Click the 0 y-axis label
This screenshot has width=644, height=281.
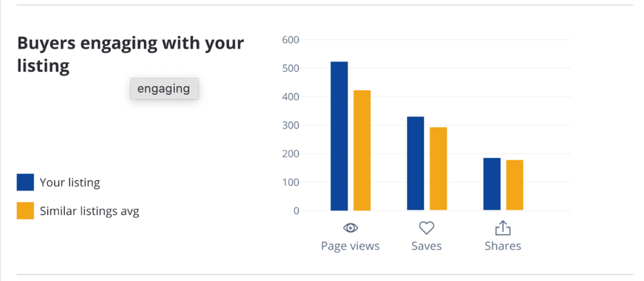(296, 211)
